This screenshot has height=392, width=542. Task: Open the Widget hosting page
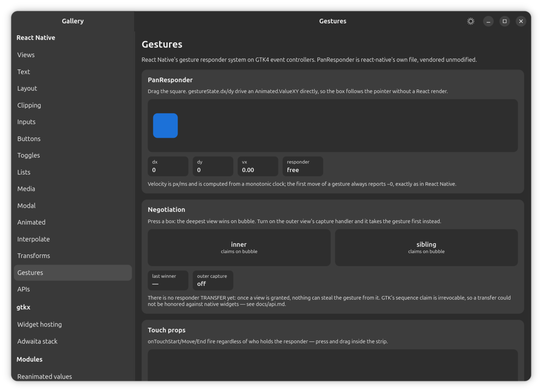point(73,324)
